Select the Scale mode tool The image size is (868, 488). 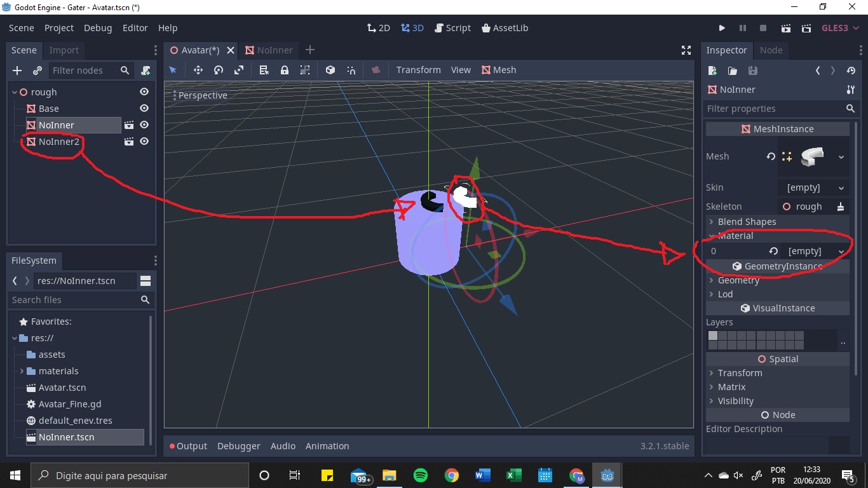pyautogui.click(x=238, y=70)
